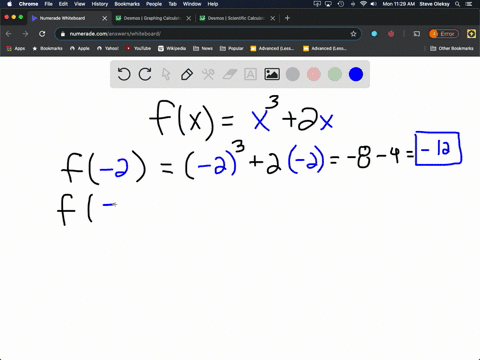Bookmark this page with the star

click(353, 34)
